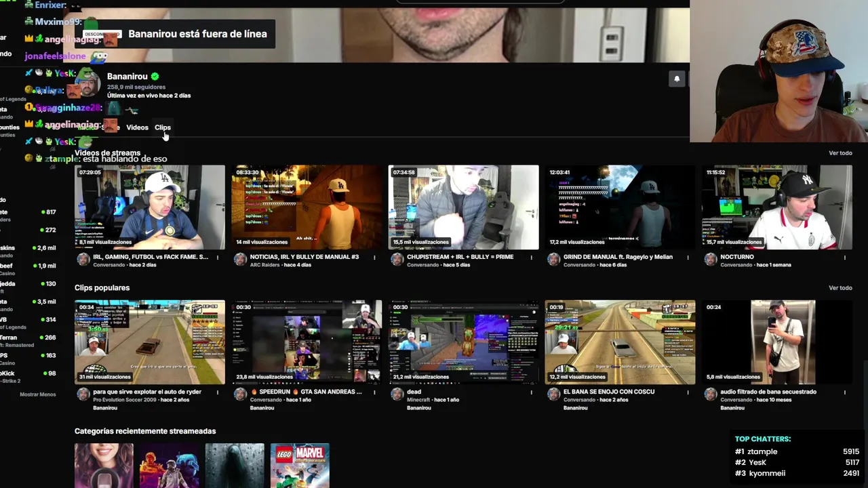Open options menu for NOTICIAS, IRL Y BULLY video

[x=374, y=258]
